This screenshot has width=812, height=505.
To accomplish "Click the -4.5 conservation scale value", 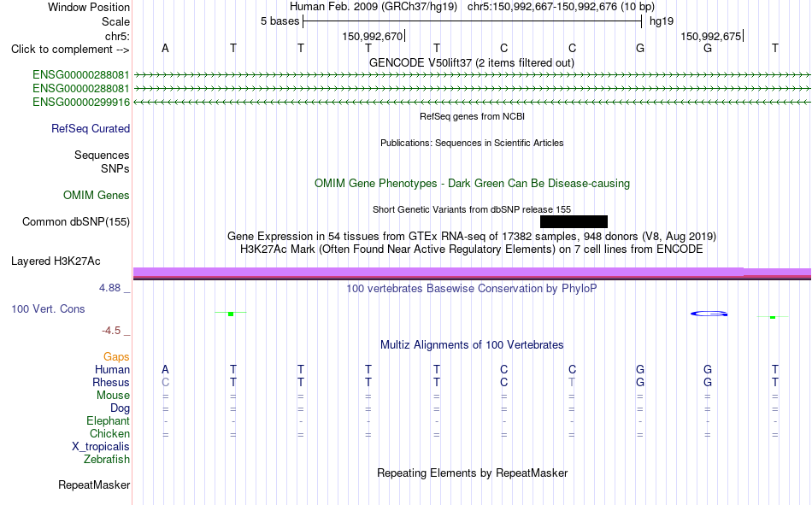I will click(111, 331).
